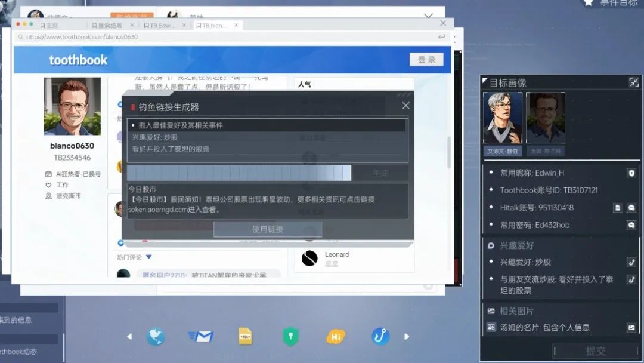The image size is (644, 363).
Task: Click the 使用链接 button
Action: pos(267,229)
